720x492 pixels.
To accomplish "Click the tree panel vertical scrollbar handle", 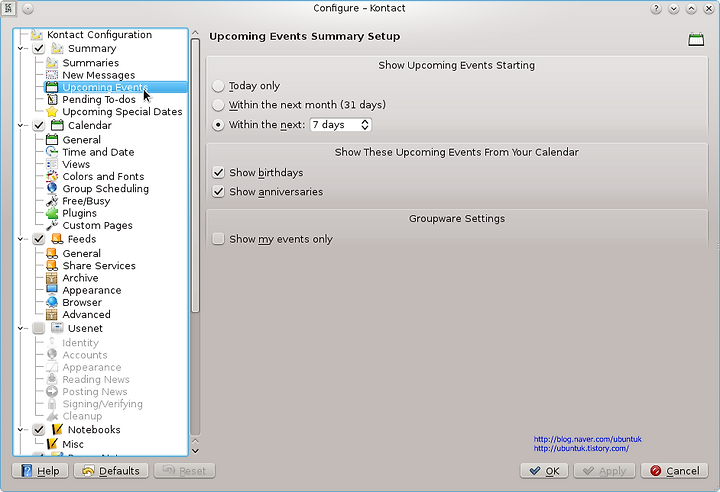I will (x=195, y=175).
